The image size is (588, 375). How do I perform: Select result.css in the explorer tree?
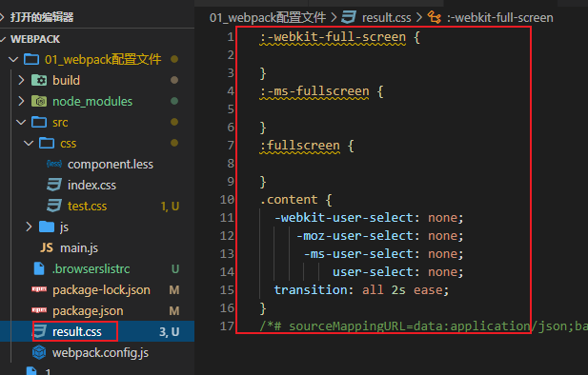point(77,331)
